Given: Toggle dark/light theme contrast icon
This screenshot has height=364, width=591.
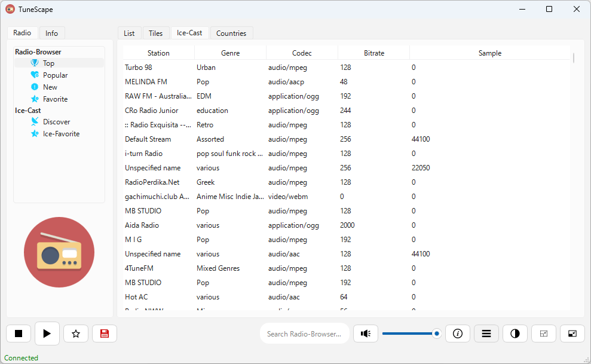Looking at the screenshot, I should (x=515, y=334).
